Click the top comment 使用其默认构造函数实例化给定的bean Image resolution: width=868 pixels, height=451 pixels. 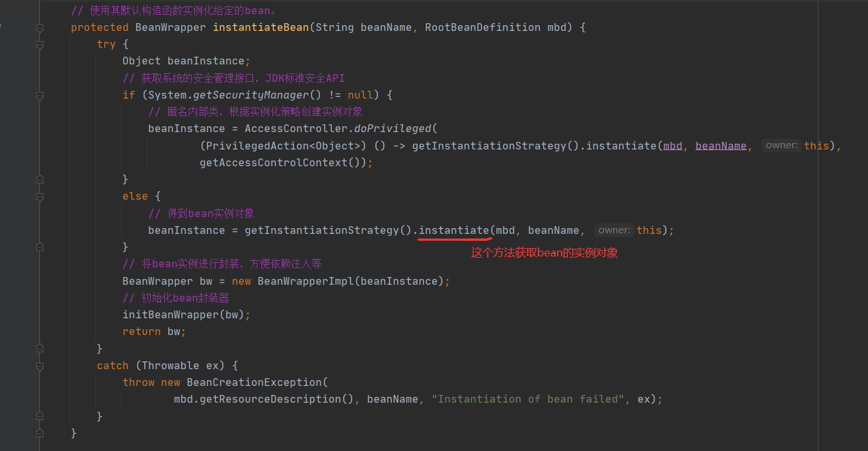click(174, 11)
